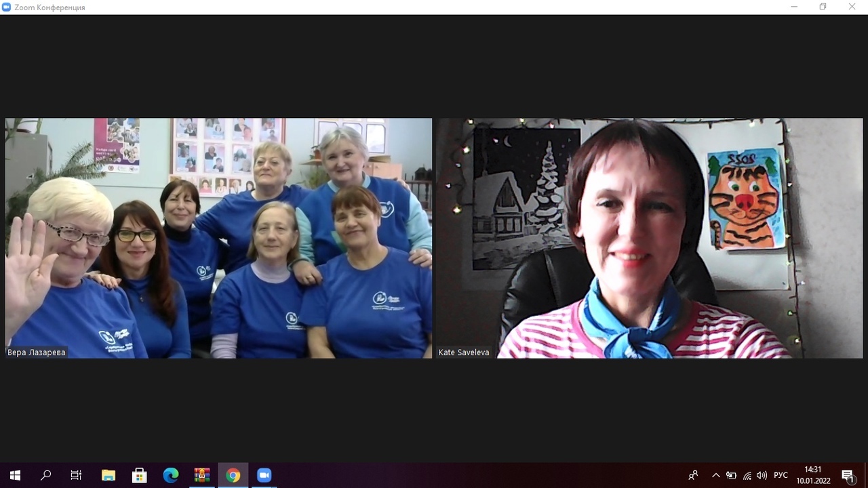Restore down the Zoom Конференция window
868x488 pixels.
click(823, 7)
